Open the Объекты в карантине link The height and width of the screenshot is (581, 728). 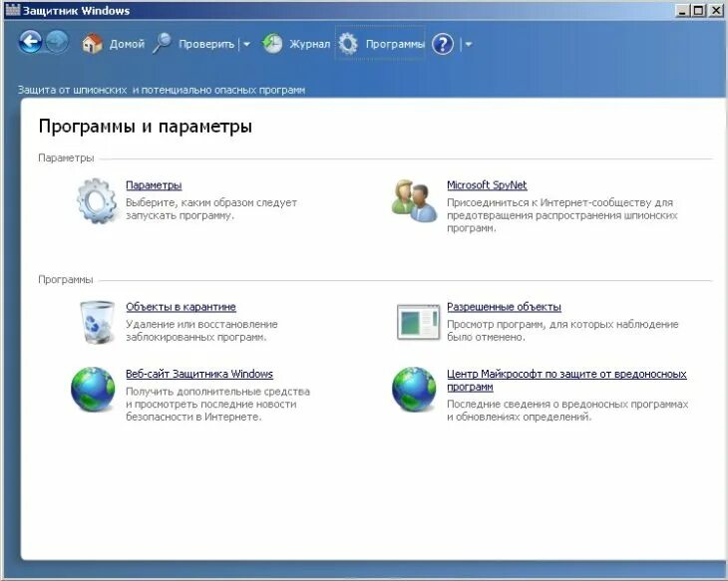point(181,307)
